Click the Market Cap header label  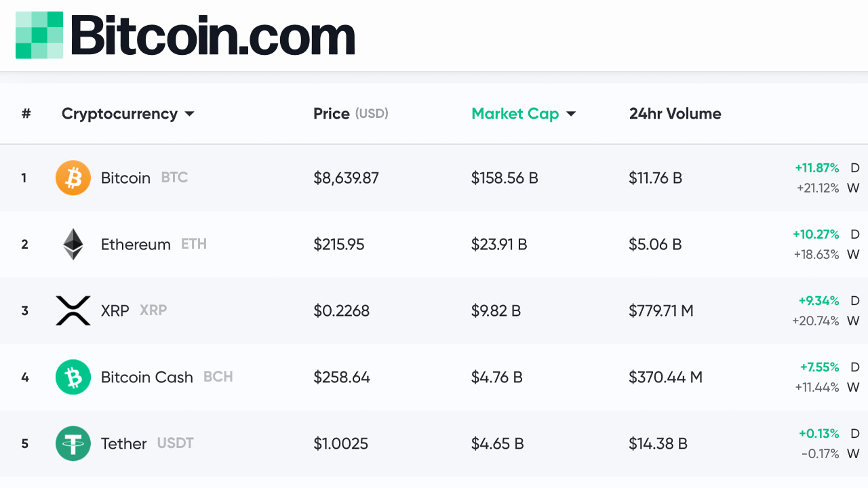point(515,114)
